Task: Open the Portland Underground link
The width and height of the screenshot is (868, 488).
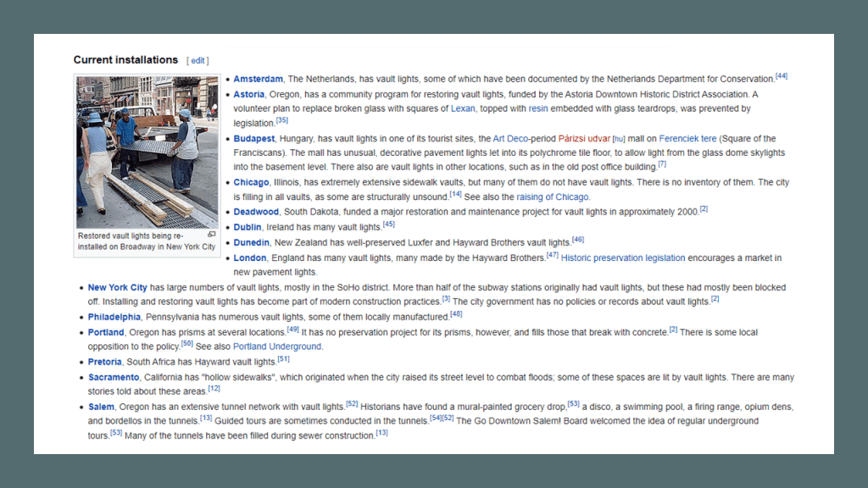Action: (277, 347)
